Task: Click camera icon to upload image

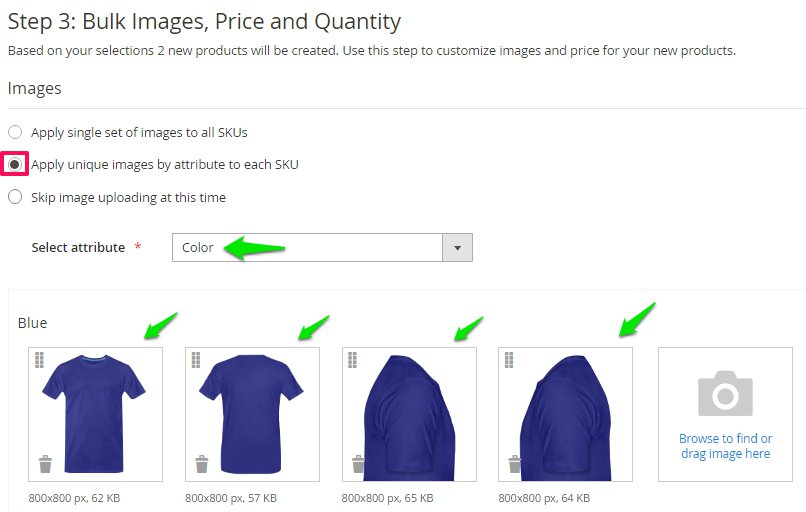Action: point(725,393)
